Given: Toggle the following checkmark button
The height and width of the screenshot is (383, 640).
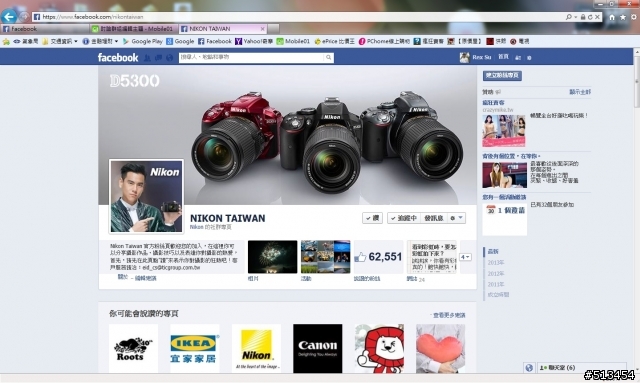Looking at the screenshot, I should (403, 218).
